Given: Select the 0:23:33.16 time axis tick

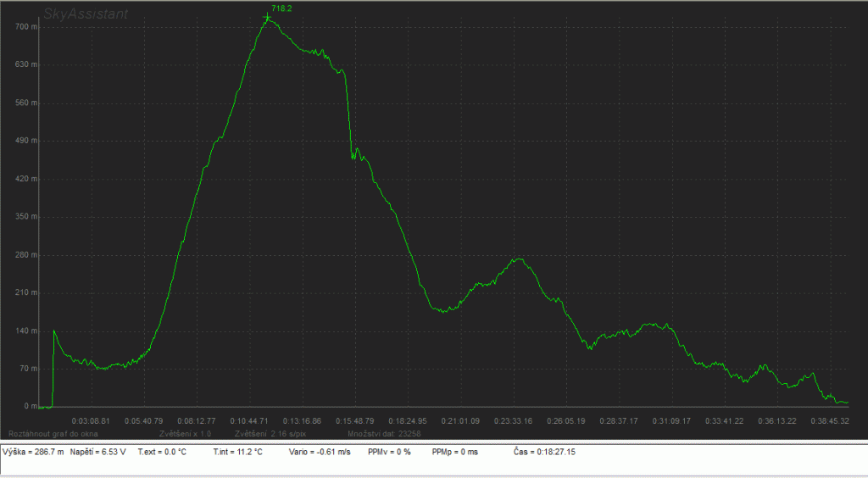Looking at the screenshot, I should (511, 420).
